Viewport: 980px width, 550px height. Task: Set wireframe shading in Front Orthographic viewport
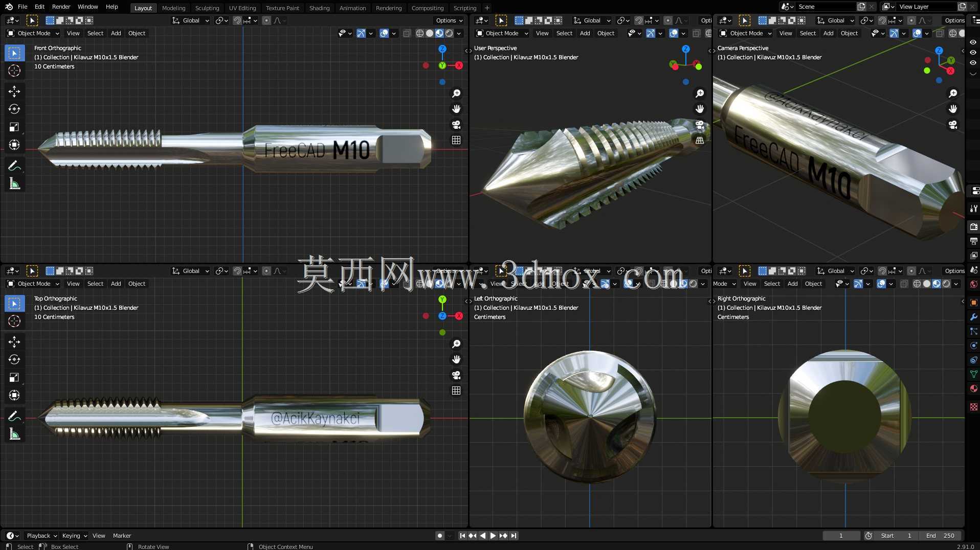420,33
